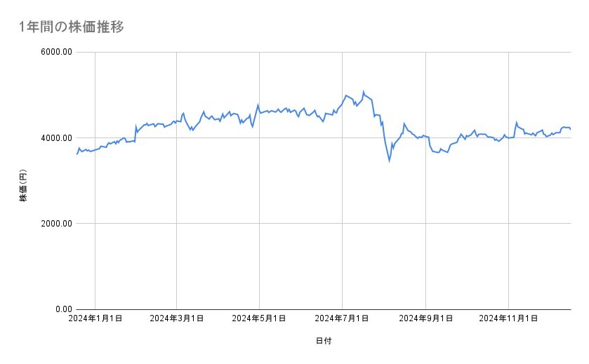
Task: Click the chart title 1年間の株価推移
Action: point(72,27)
